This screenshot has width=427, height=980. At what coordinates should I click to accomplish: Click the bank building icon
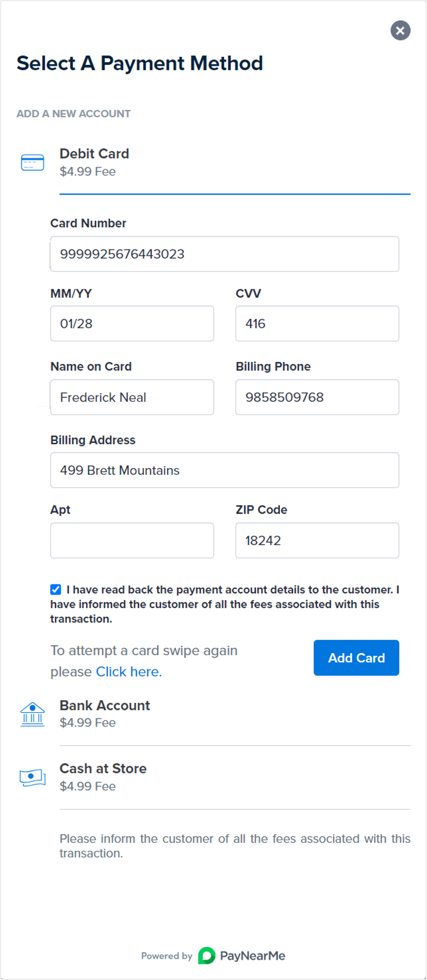coord(32,714)
